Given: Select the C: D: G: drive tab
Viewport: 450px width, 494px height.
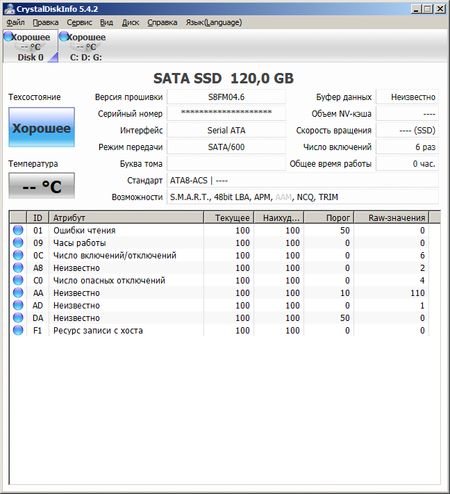Looking at the screenshot, I should 86,46.
